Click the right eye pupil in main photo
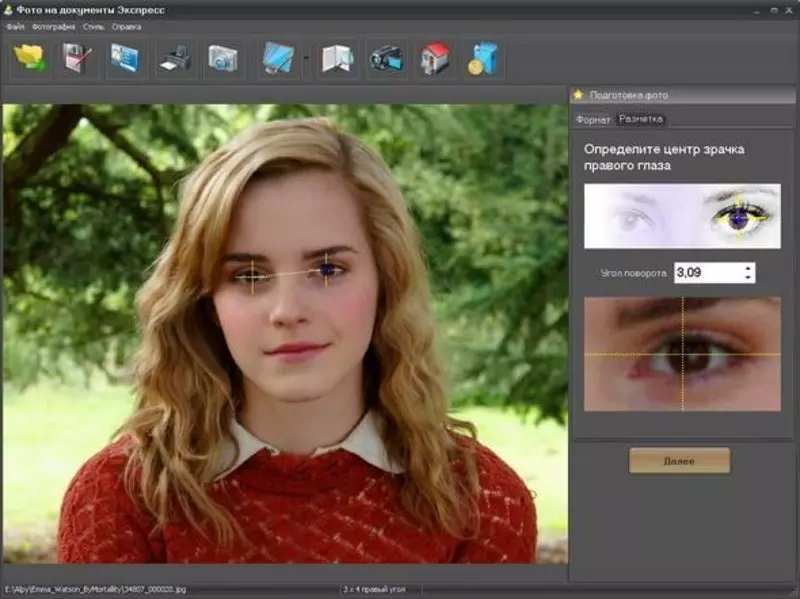Screen dimensions: 800x599 [x=326, y=270]
